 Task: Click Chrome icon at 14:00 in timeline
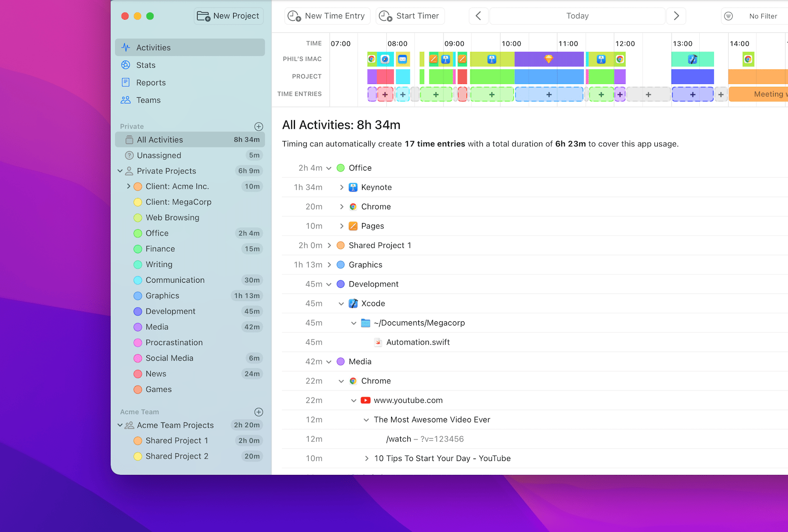pyautogui.click(x=748, y=59)
